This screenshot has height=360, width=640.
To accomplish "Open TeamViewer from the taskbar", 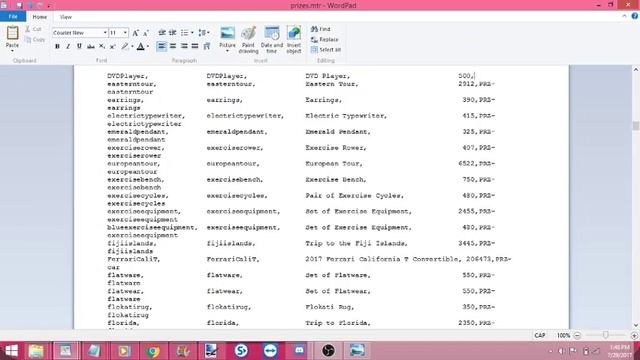I will click(x=270, y=351).
